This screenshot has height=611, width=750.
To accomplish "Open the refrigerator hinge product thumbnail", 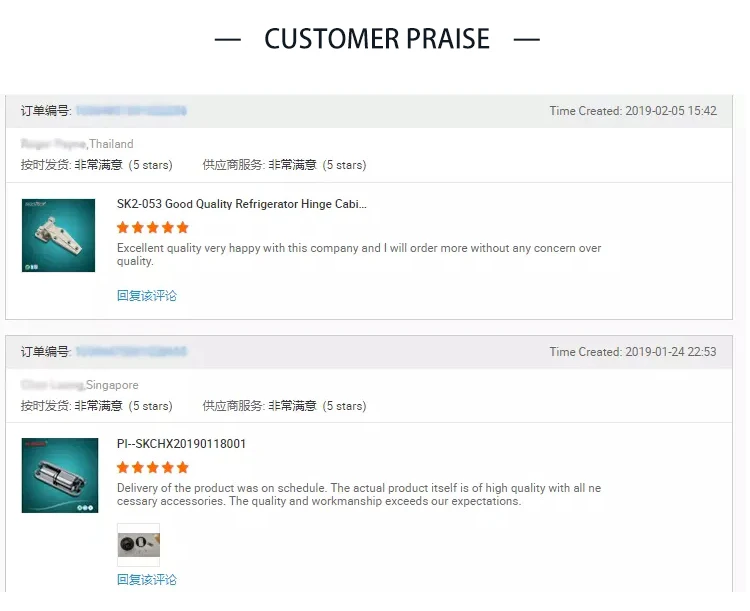I will click(x=58, y=235).
